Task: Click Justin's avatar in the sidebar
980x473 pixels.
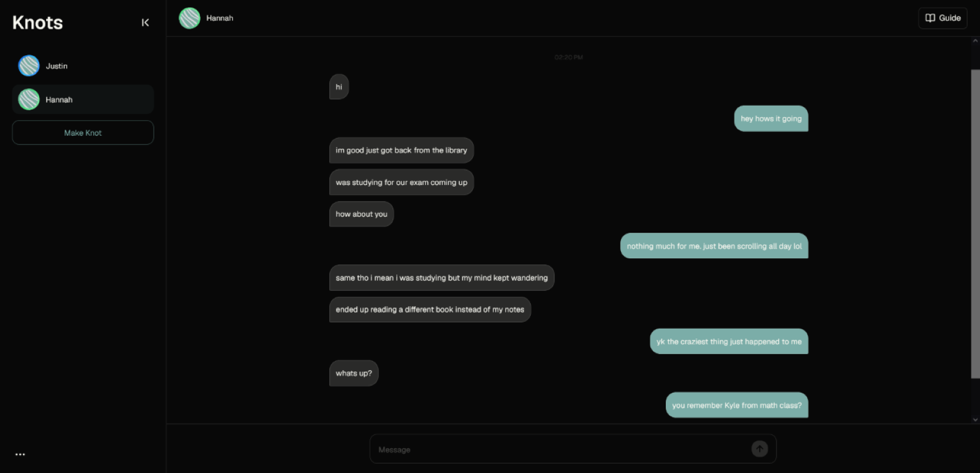Action: (29, 65)
